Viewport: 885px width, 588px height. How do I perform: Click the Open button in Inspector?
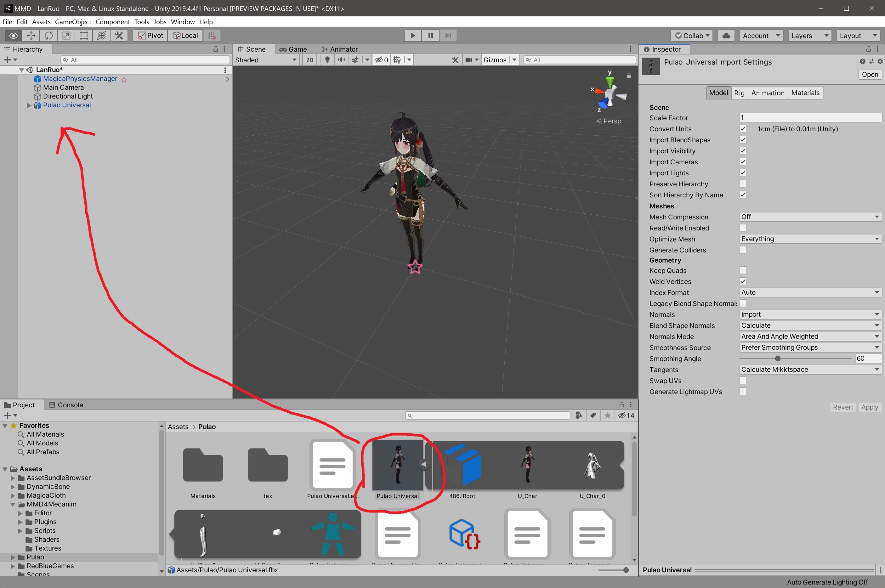(x=869, y=74)
